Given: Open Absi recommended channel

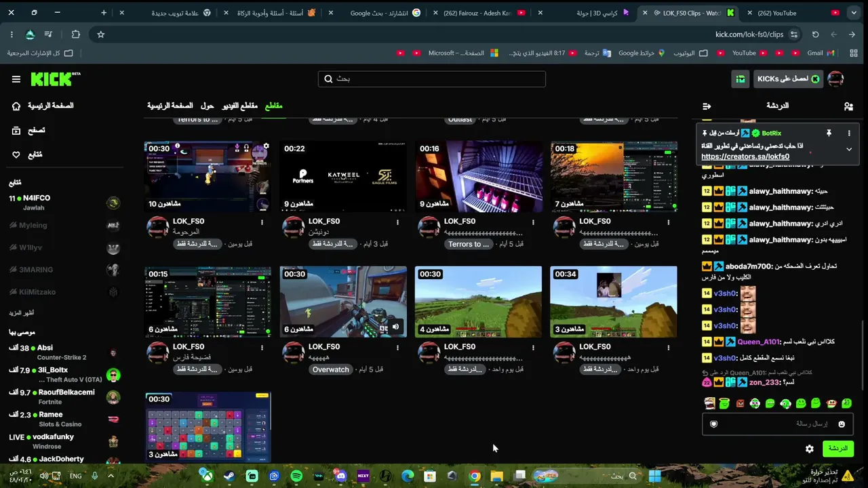Looking at the screenshot, I should coord(64,352).
